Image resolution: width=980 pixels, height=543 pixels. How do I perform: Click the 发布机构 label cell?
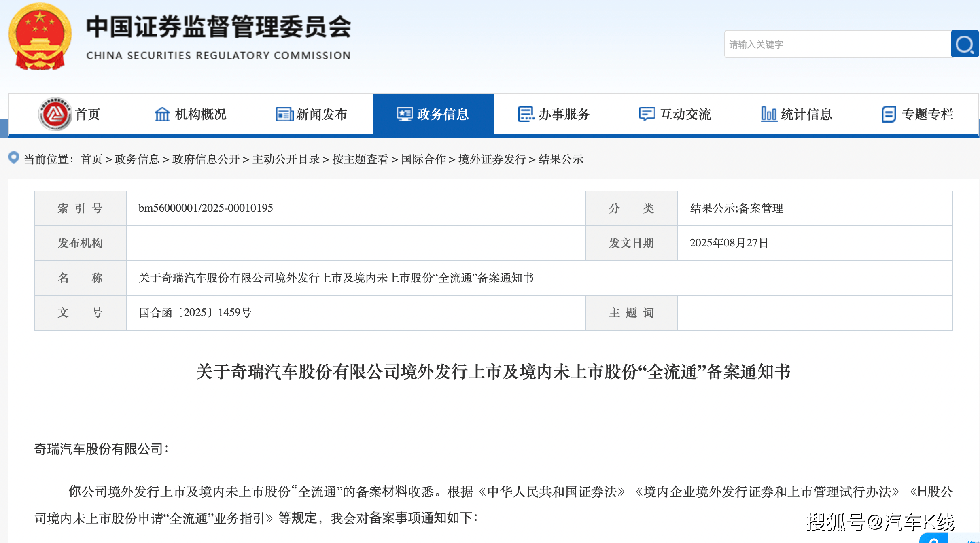point(80,243)
